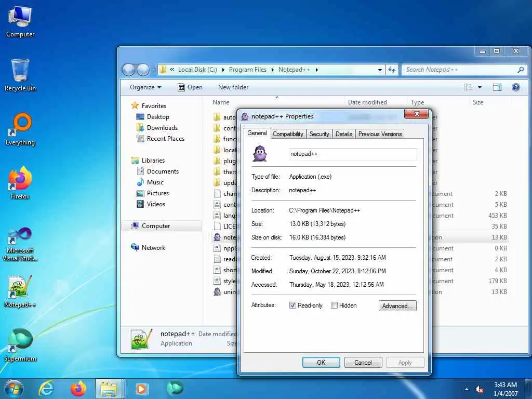This screenshot has height=399, width=532.
Task: Click the muted volume tray icon
Action: (480, 390)
